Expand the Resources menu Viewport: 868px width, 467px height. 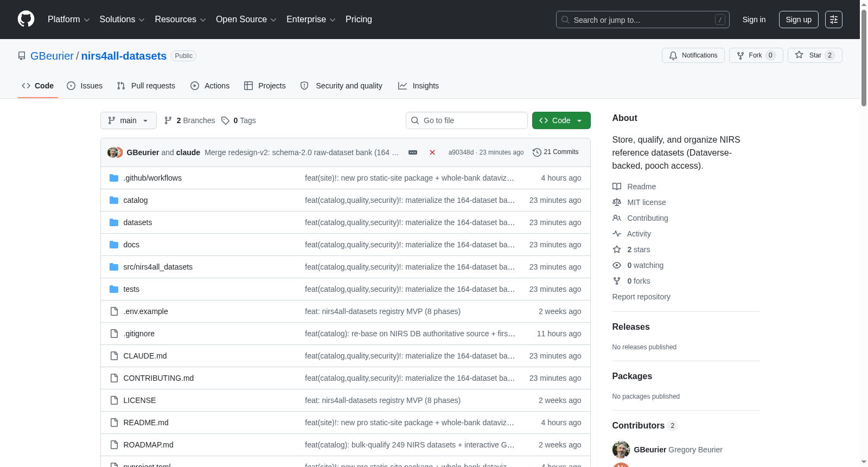pos(180,20)
